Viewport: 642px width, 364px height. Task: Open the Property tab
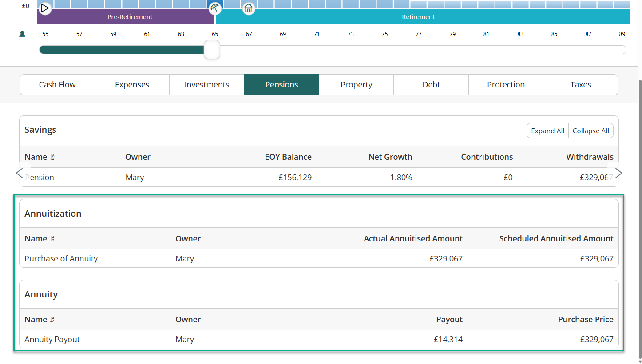pos(356,85)
